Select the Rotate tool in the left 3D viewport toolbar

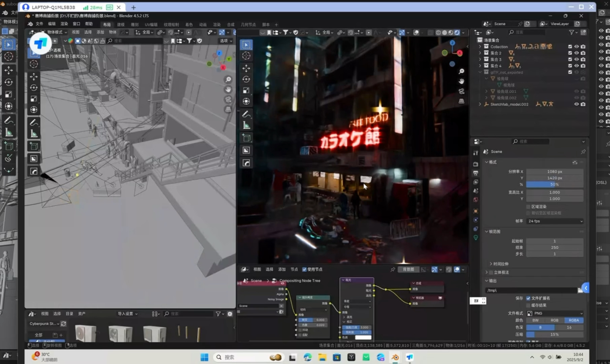pos(34,88)
